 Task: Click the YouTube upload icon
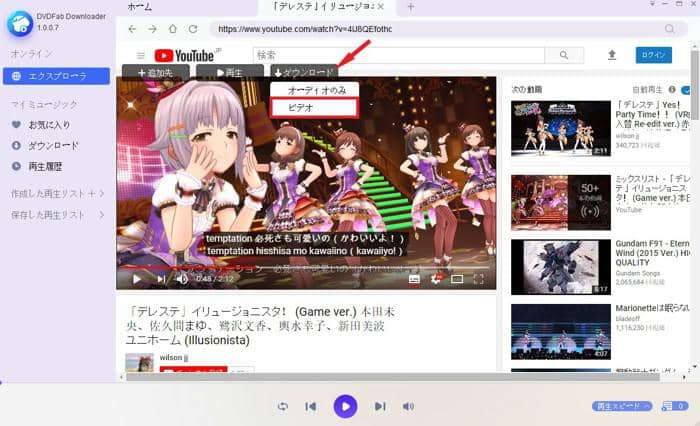[612, 55]
